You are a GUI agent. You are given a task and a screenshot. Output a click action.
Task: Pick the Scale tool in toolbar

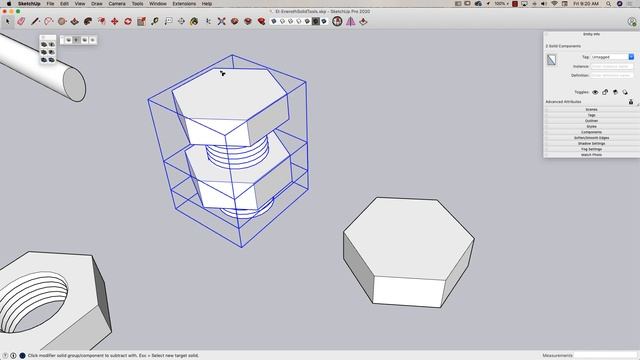(x=141, y=21)
